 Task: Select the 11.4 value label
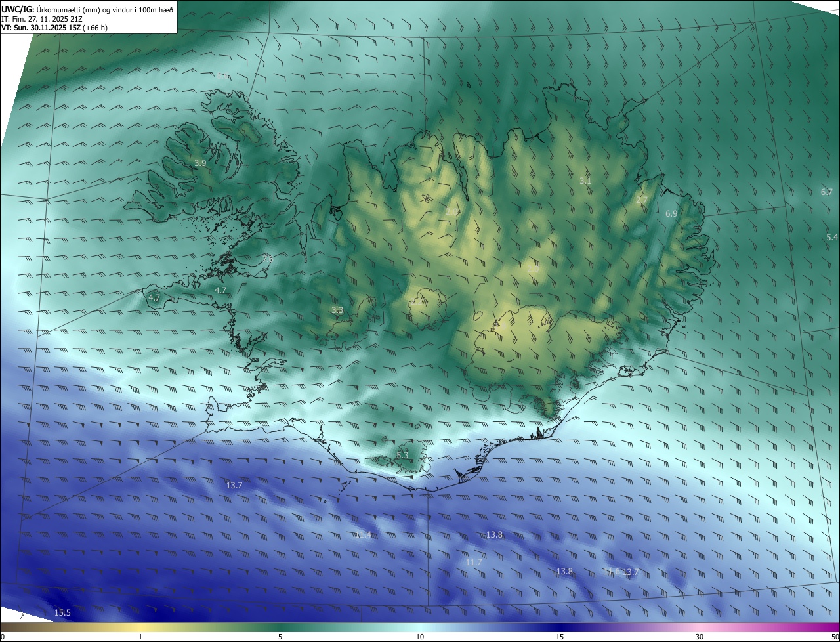pyautogui.click(x=363, y=535)
